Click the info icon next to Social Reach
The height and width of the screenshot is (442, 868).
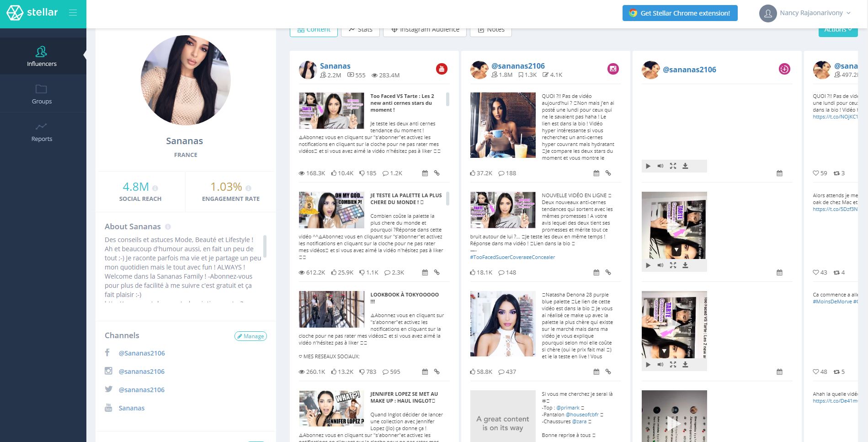pyautogui.click(x=155, y=188)
